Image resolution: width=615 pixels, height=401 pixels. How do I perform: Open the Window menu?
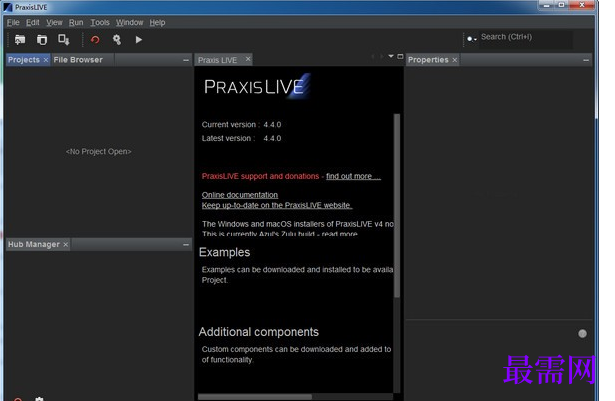129,22
